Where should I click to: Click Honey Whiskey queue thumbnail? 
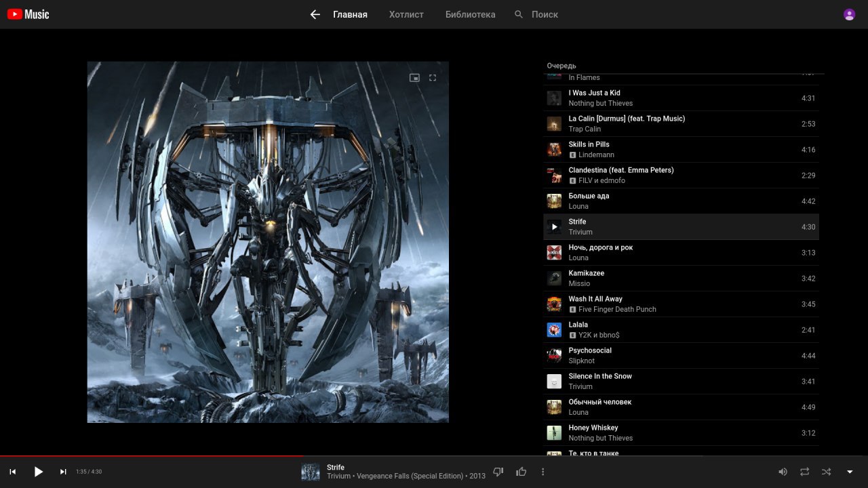554,433
